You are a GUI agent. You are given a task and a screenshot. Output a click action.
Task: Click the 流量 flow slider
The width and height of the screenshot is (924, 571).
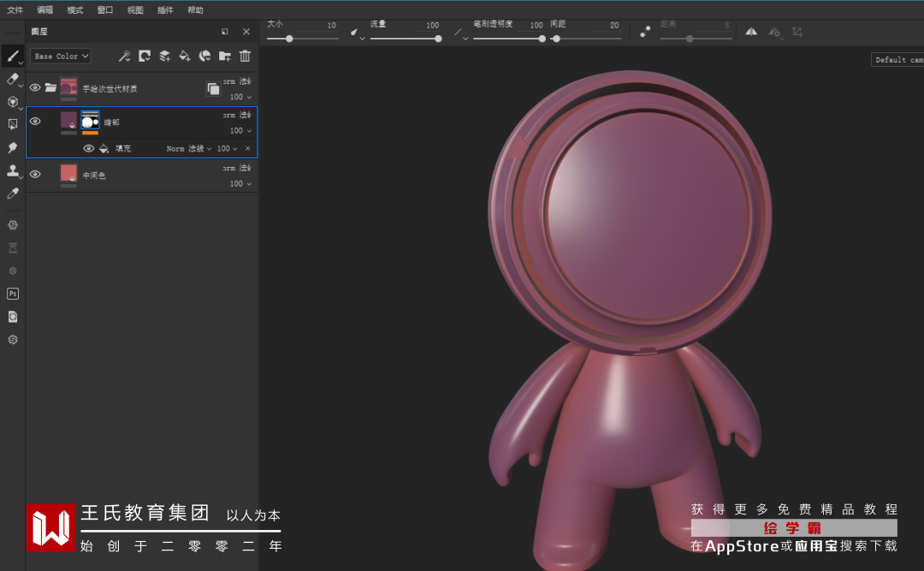(406, 39)
